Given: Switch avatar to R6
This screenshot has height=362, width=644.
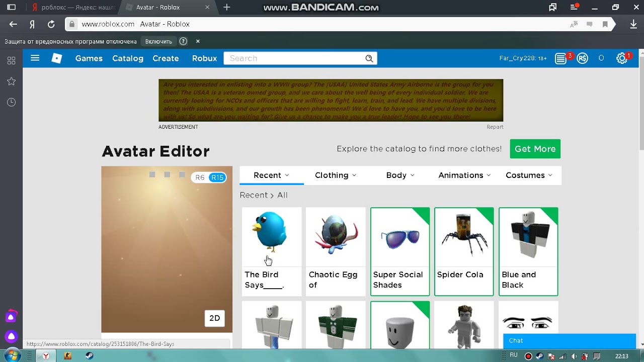Looking at the screenshot, I should tap(200, 177).
